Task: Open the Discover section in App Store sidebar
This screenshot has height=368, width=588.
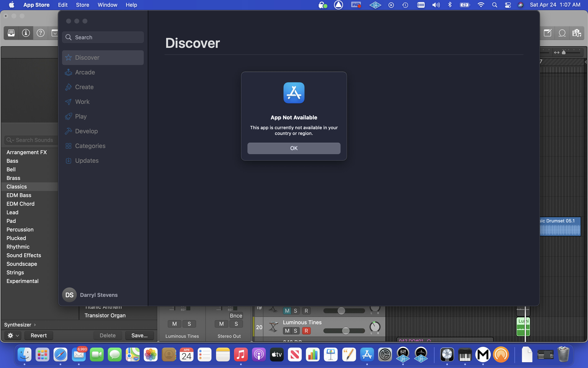Action: 103,57
